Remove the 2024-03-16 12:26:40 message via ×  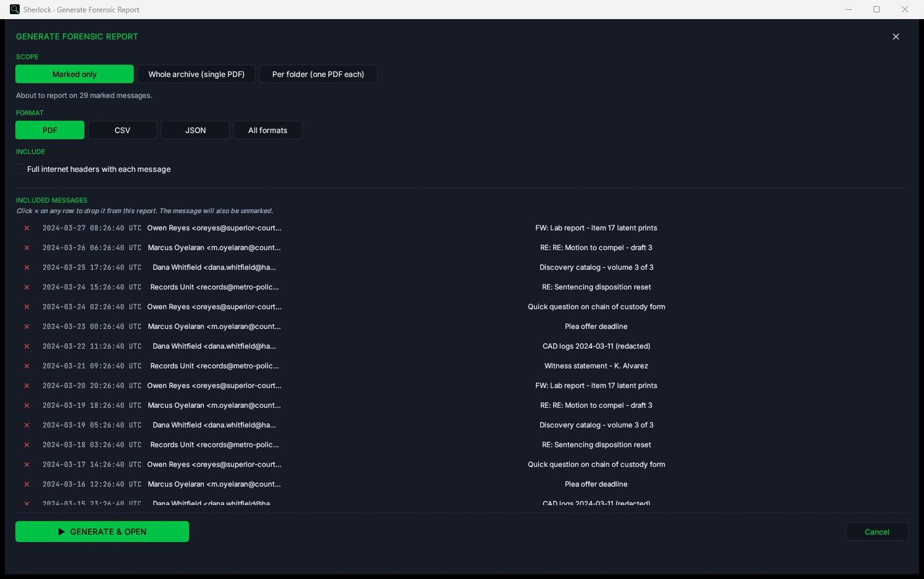click(26, 484)
